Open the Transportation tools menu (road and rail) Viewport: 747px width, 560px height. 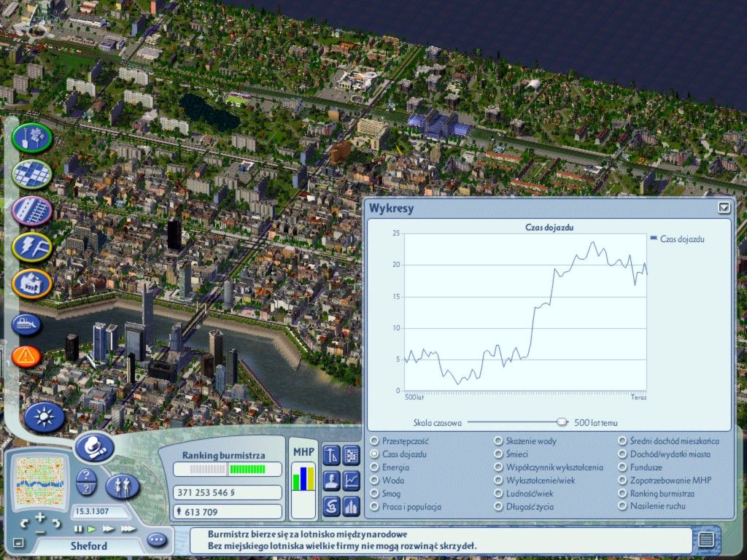(32, 211)
